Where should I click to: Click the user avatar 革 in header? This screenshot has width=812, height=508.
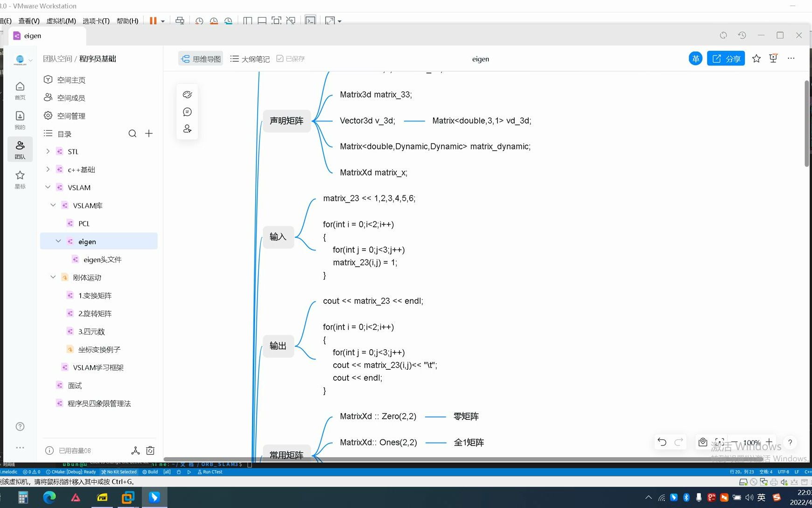point(695,58)
